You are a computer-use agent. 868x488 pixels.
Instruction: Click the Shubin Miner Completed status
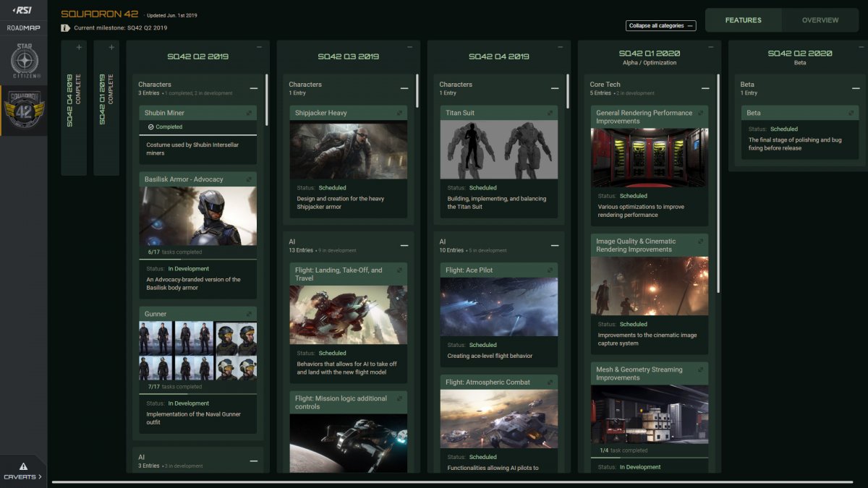(165, 127)
